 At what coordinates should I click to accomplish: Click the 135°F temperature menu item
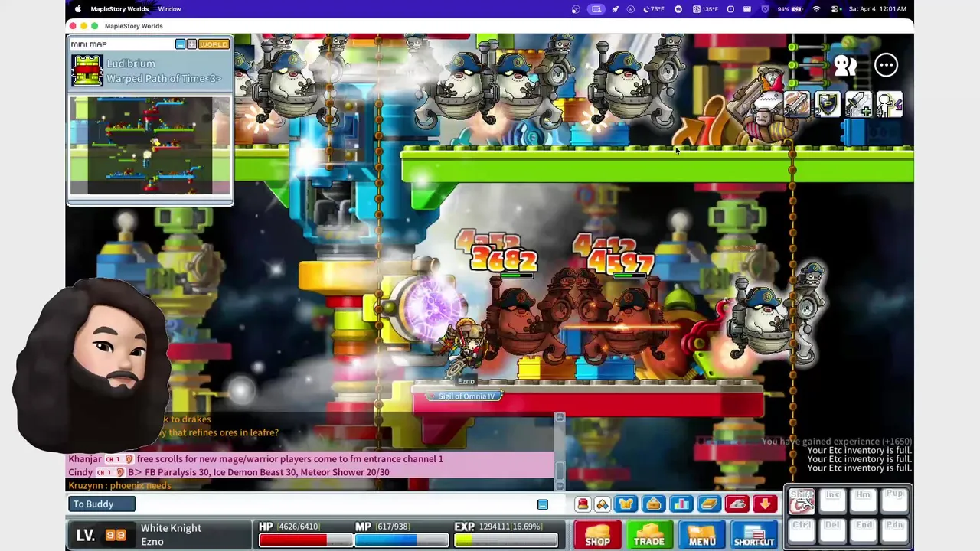tap(705, 9)
